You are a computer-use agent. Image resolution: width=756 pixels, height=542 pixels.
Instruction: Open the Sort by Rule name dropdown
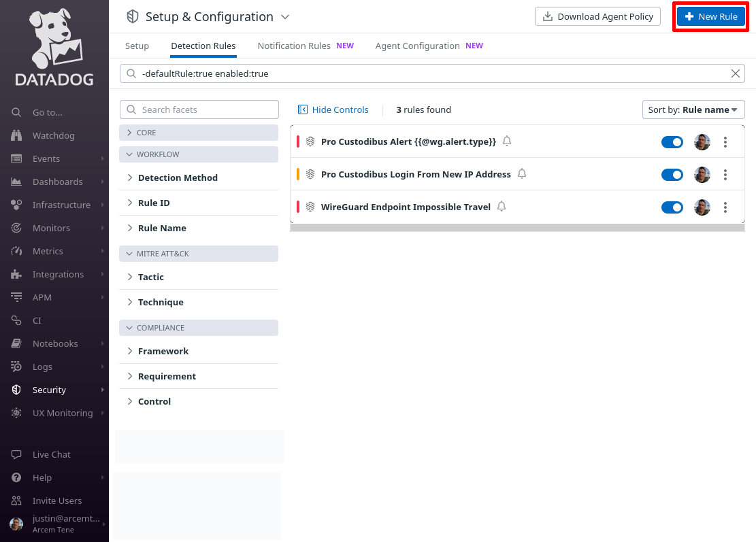[693, 109]
